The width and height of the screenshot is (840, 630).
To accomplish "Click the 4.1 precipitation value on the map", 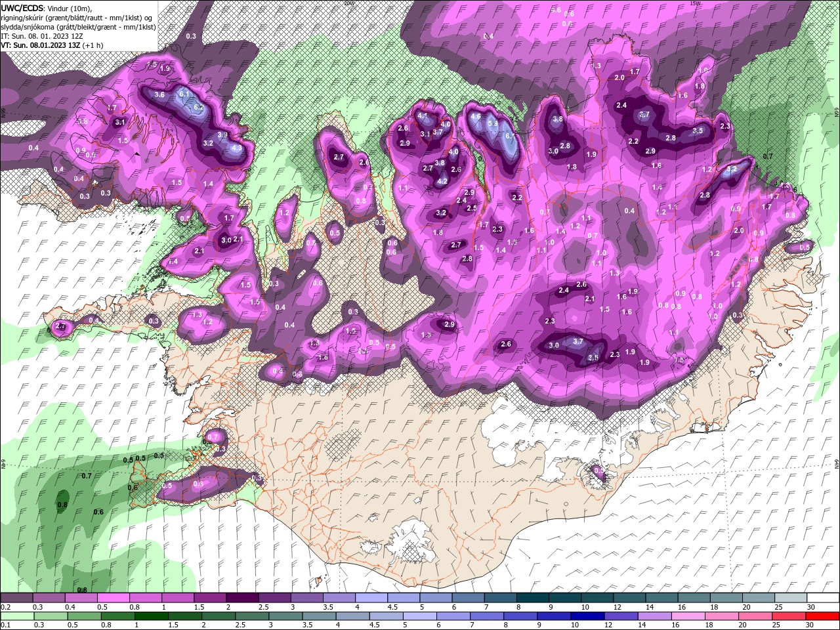I will click(x=423, y=116).
